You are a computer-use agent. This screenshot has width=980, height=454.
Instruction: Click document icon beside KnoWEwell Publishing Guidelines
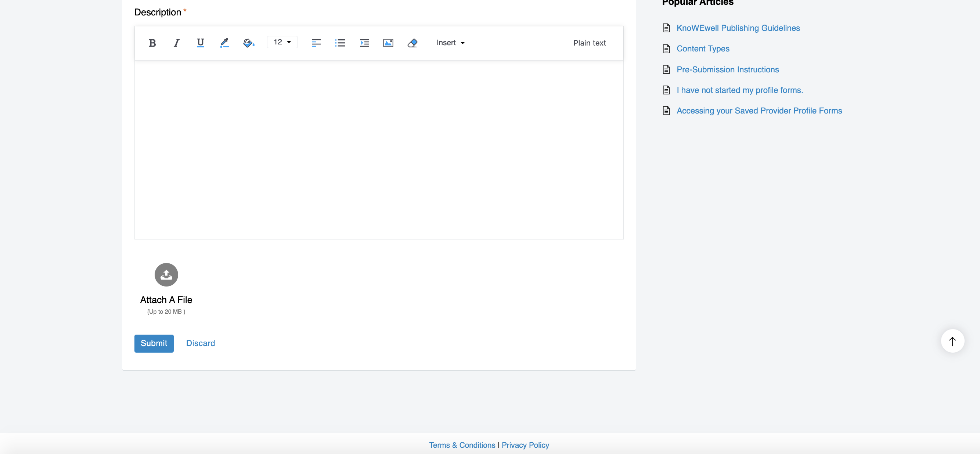click(x=666, y=28)
